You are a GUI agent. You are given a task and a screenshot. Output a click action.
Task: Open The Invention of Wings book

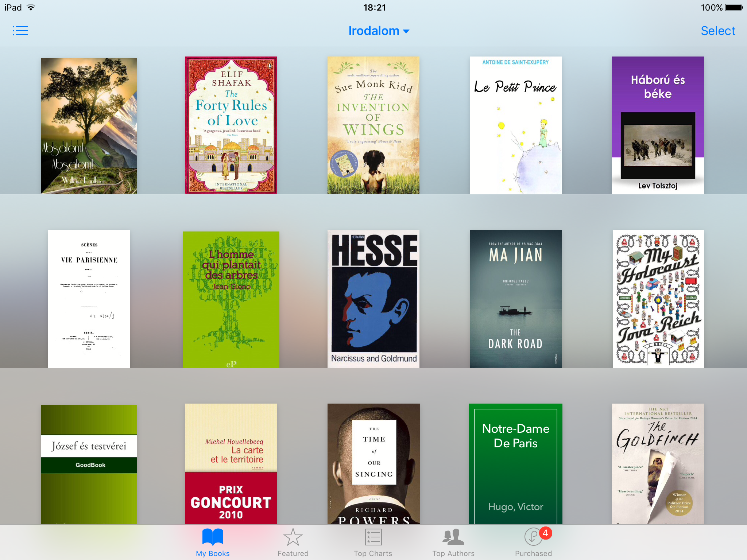click(x=373, y=125)
